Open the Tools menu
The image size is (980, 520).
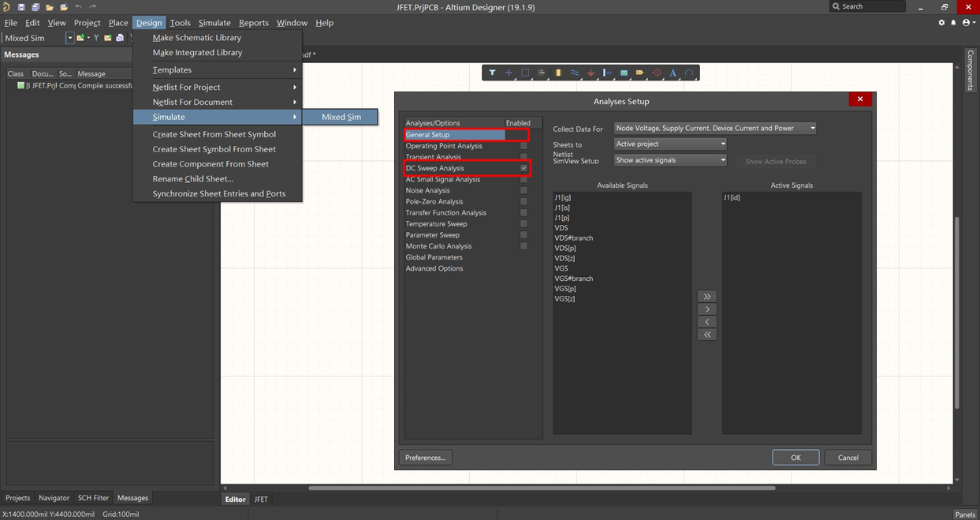click(180, 23)
